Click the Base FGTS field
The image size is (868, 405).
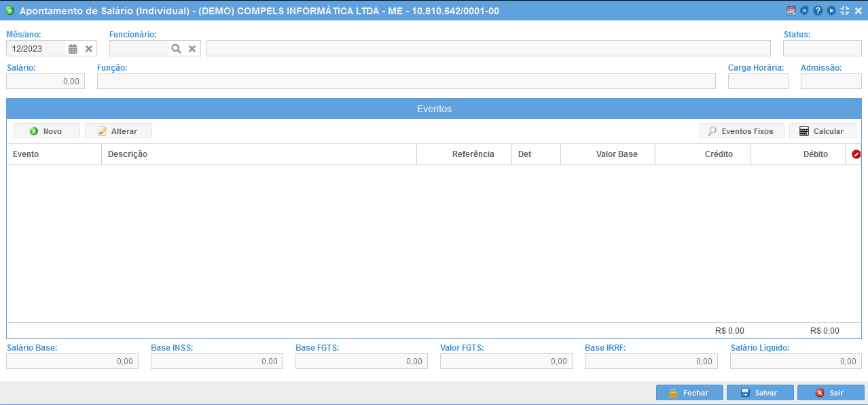click(361, 362)
